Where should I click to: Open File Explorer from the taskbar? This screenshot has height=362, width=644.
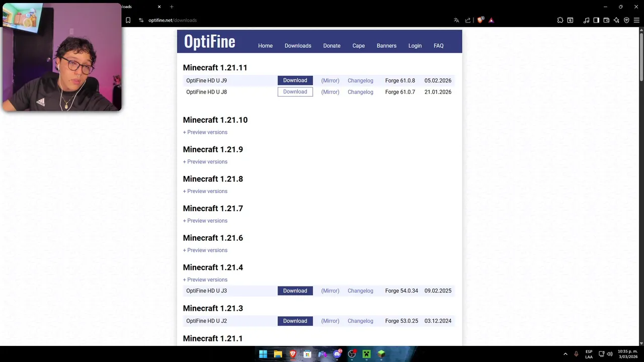point(278,354)
